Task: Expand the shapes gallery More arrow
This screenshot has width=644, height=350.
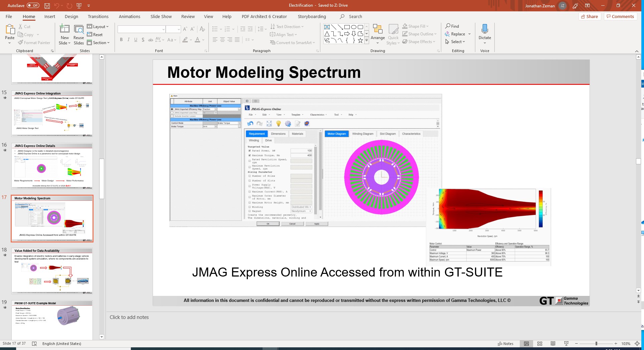Action: [366, 41]
